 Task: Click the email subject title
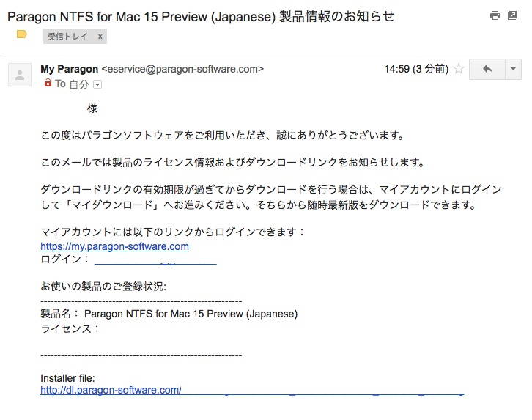click(200, 16)
